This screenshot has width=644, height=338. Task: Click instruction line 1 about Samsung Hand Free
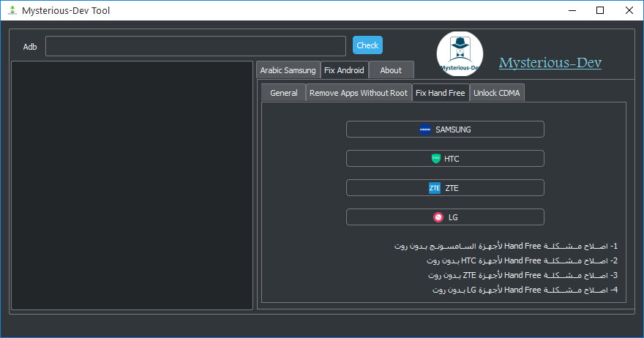(x=506, y=246)
